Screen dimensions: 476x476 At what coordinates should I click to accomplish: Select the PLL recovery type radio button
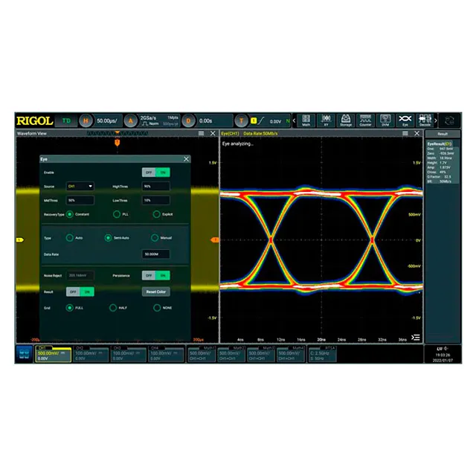(x=117, y=214)
